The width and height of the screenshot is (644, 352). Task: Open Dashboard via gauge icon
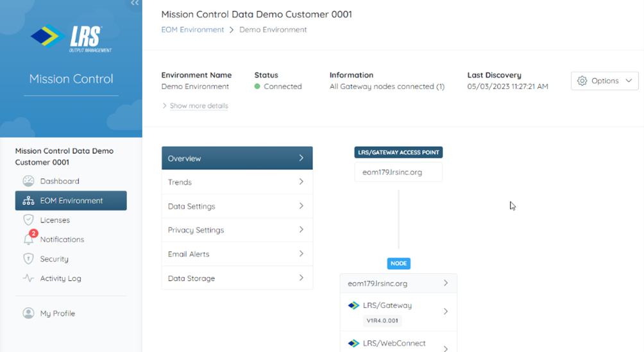pyautogui.click(x=28, y=181)
